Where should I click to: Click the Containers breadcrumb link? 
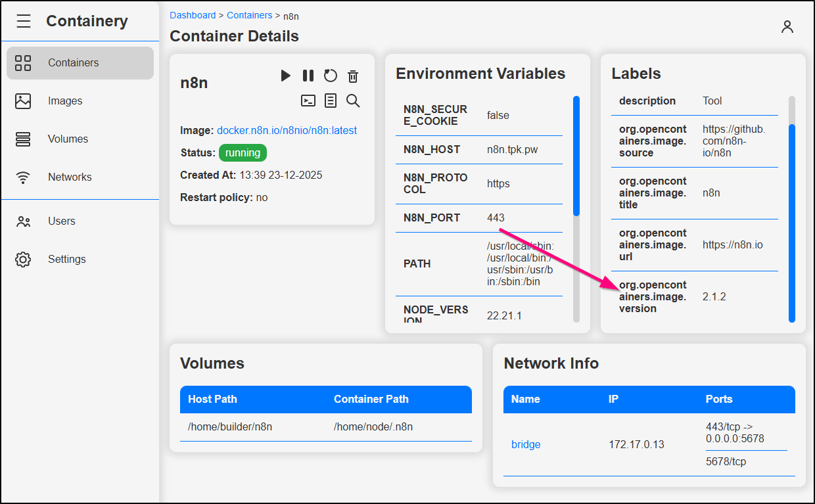coord(249,15)
